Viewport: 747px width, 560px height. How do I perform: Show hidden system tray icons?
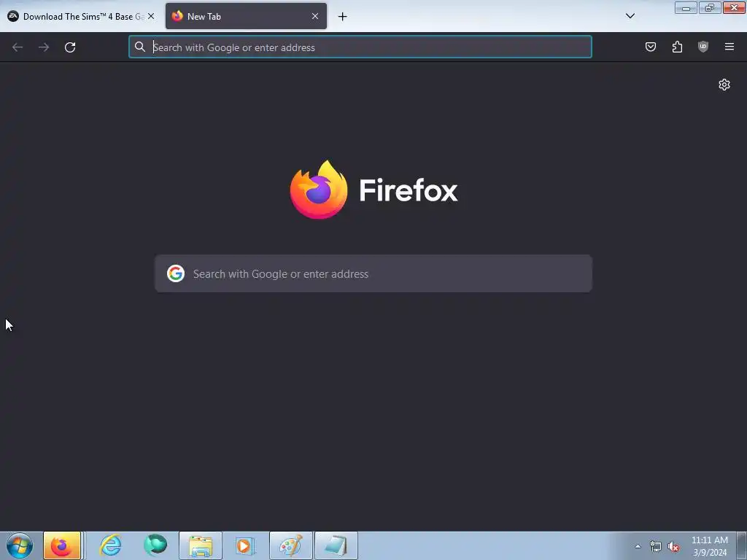point(638,546)
